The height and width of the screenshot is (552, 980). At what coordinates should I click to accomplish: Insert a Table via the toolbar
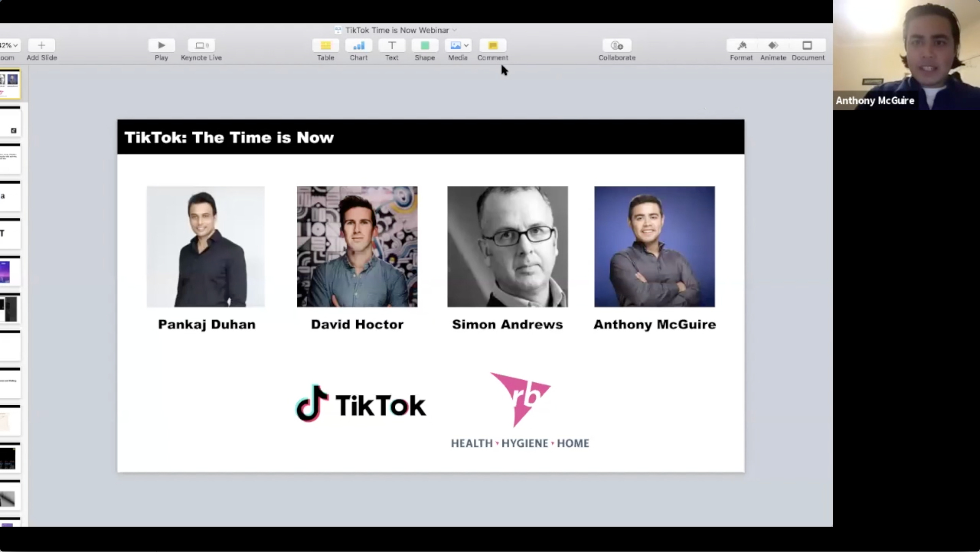tap(325, 46)
